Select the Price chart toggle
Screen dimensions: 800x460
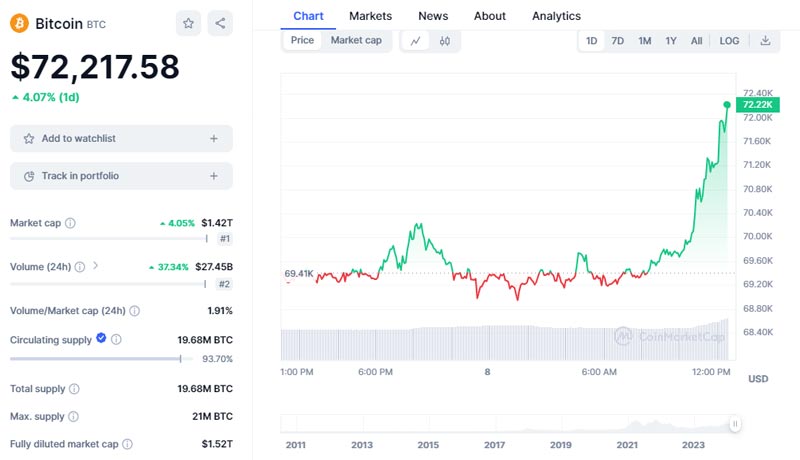click(x=302, y=40)
